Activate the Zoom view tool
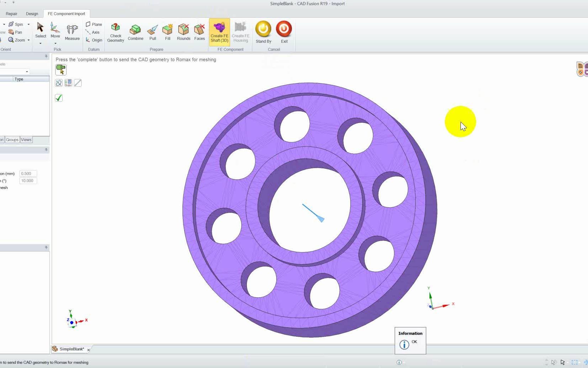This screenshot has height=368, width=588. pos(16,40)
